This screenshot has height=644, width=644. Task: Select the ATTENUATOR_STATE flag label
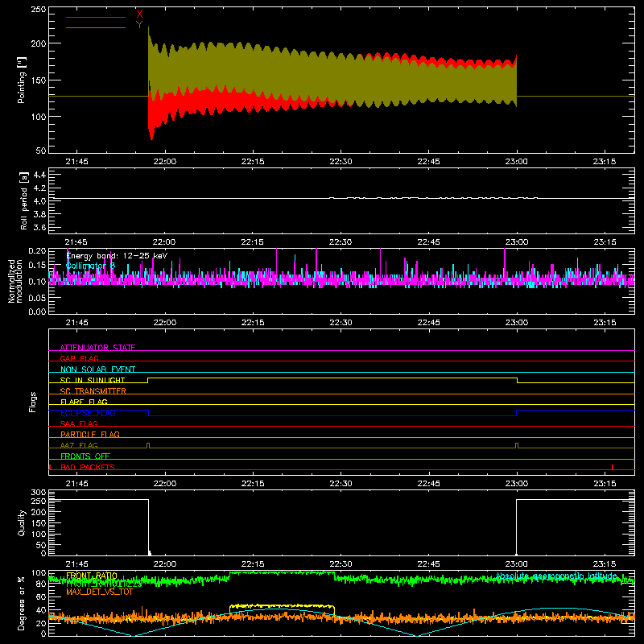tap(97, 348)
